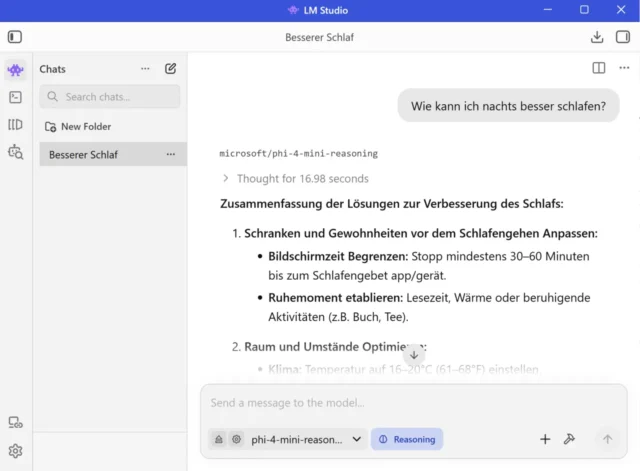Click the downloads icon in the top bar

click(x=597, y=37)
